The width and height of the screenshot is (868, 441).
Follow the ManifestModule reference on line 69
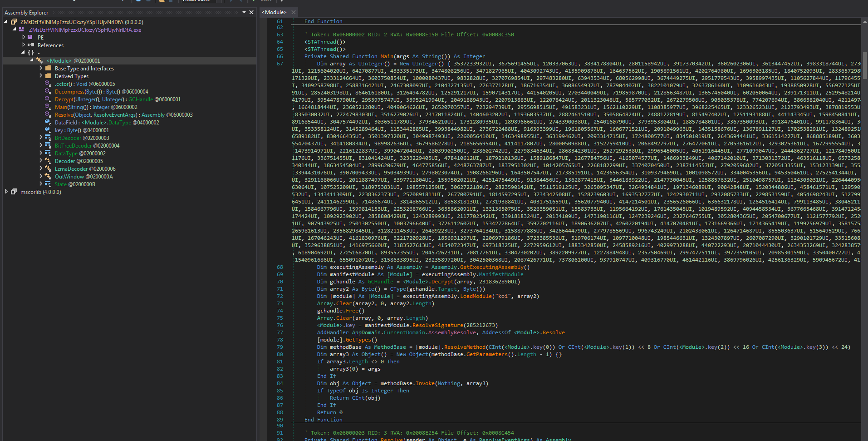pos(501,274)
